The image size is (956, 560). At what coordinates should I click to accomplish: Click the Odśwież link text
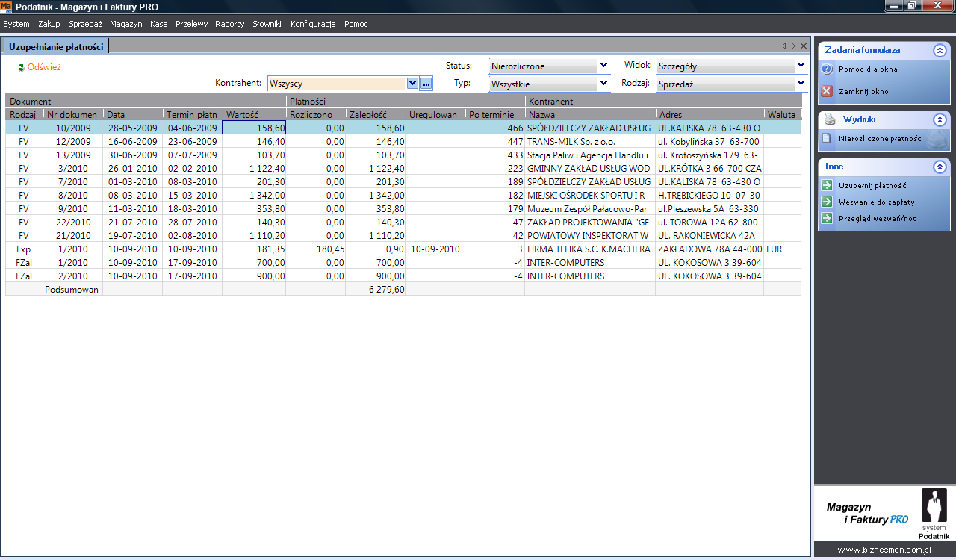(x=44, y=67)
